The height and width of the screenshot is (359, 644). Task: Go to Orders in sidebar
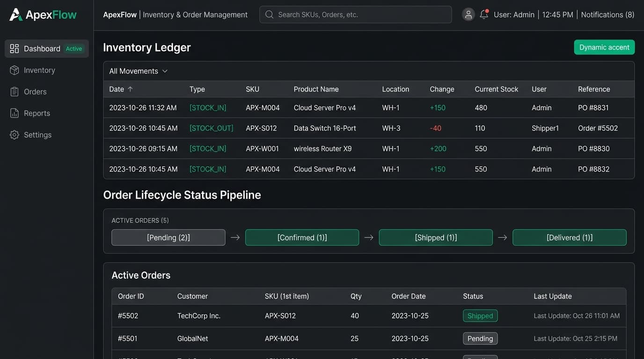click(47, 92)
